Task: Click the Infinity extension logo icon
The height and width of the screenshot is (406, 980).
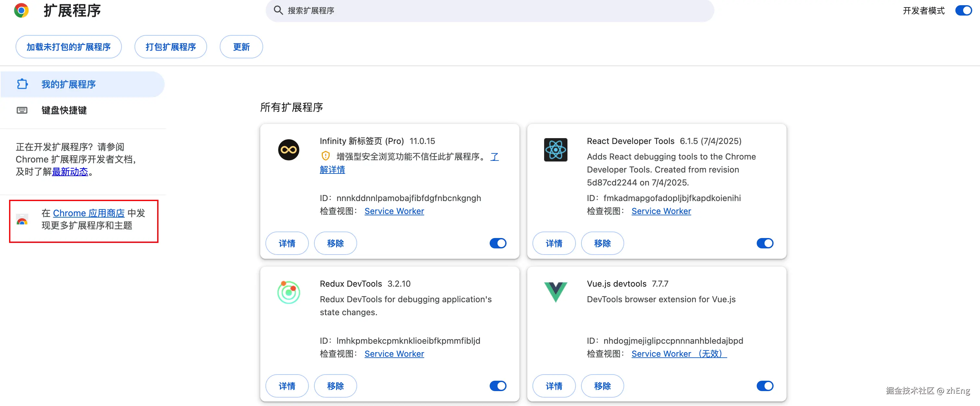Action: pyautogui.click(x=288, y=150)
